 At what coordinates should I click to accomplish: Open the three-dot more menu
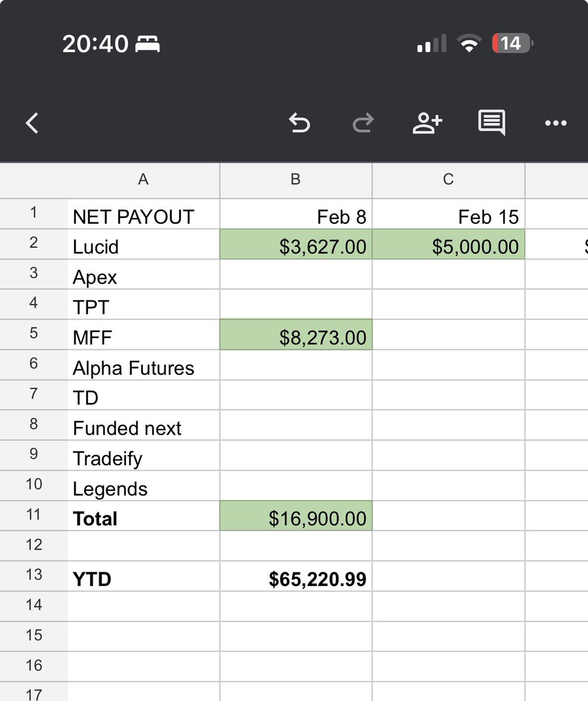point(555,123)
